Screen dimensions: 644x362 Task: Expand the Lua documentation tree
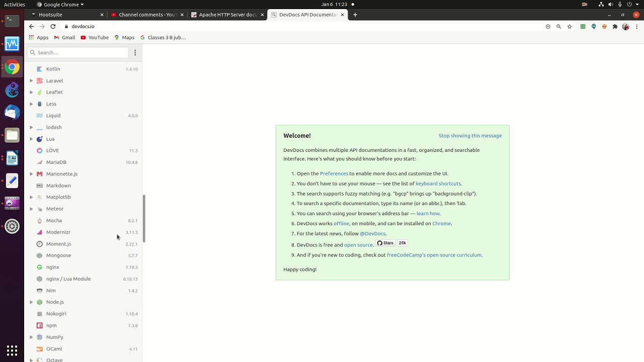pos(31,139)
